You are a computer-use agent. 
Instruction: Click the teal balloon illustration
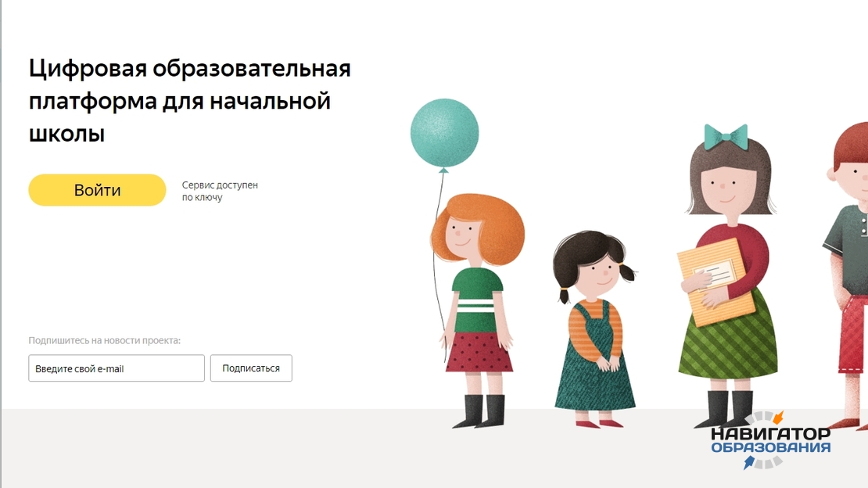click(x=444, y=133)
